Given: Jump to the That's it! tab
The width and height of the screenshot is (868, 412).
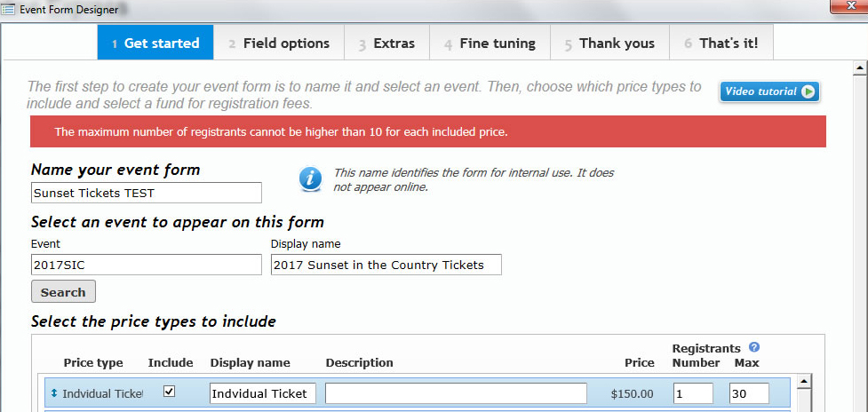Looking at the screenshot, I should 721,44.
